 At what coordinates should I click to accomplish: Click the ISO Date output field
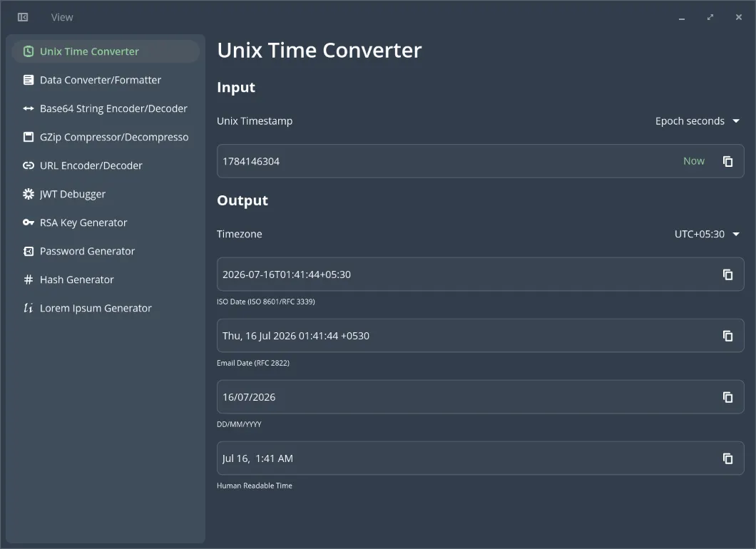click(x=480, y=274)
